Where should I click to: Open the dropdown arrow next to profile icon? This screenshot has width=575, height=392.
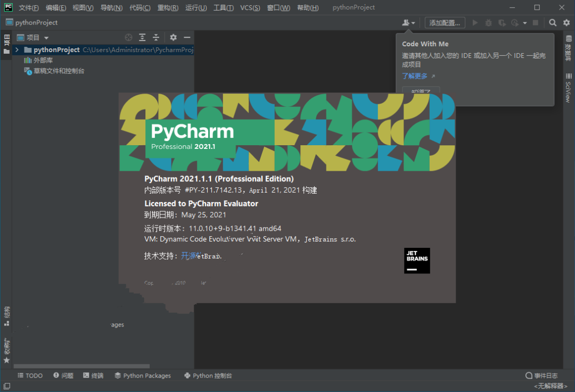click(525, 23)
